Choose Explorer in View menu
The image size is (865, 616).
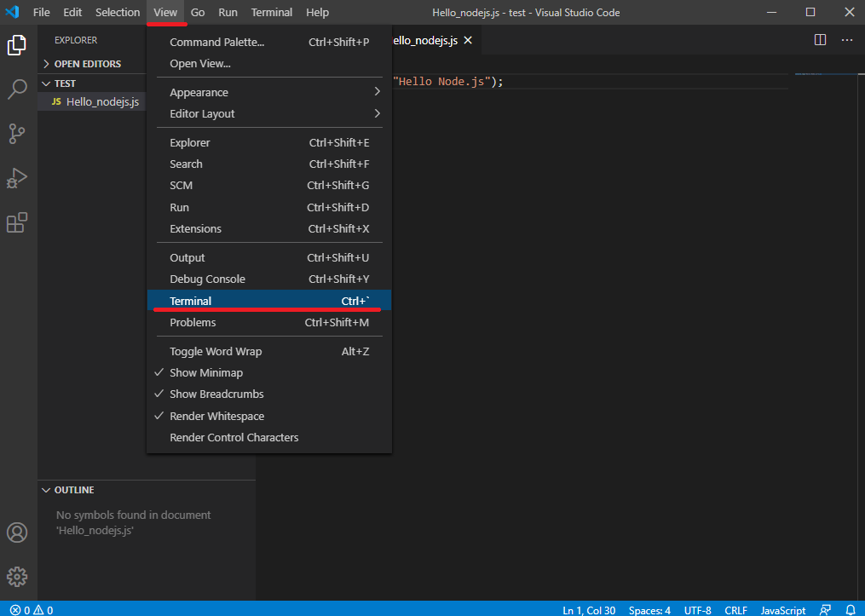269,142
